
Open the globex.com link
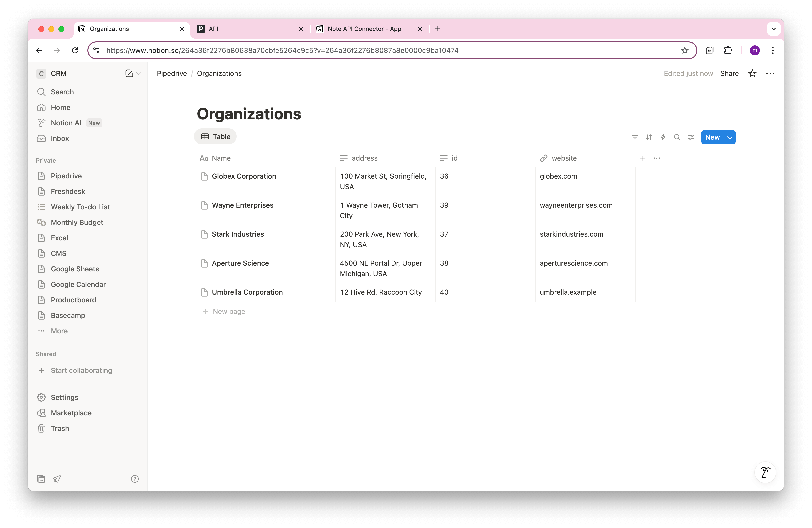click(x=558, y=176)
